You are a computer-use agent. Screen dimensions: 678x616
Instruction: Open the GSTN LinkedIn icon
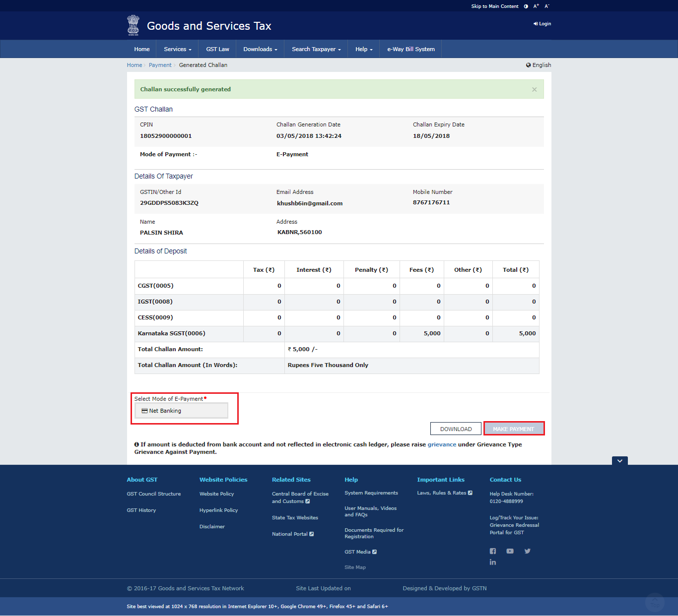[493, 562]
